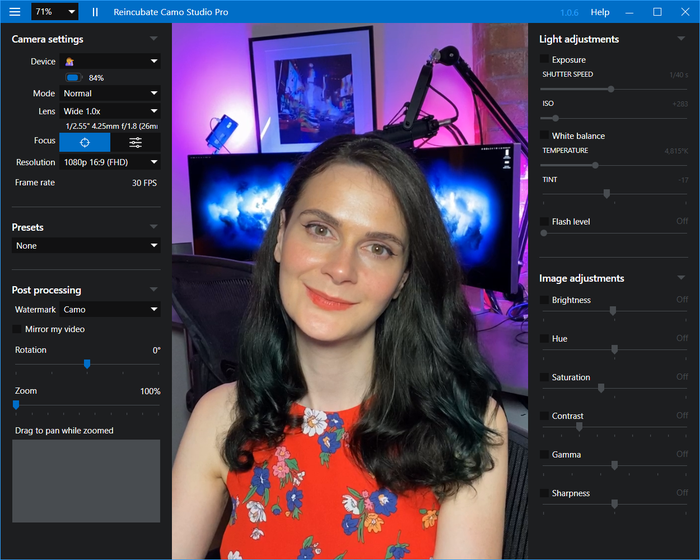Enable the Flash level checkbox

(x=544, y=221)
